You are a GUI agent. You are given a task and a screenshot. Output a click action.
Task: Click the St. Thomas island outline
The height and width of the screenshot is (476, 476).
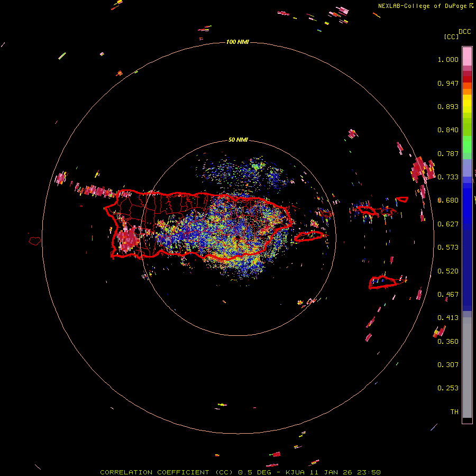click(x=367, y=209)
